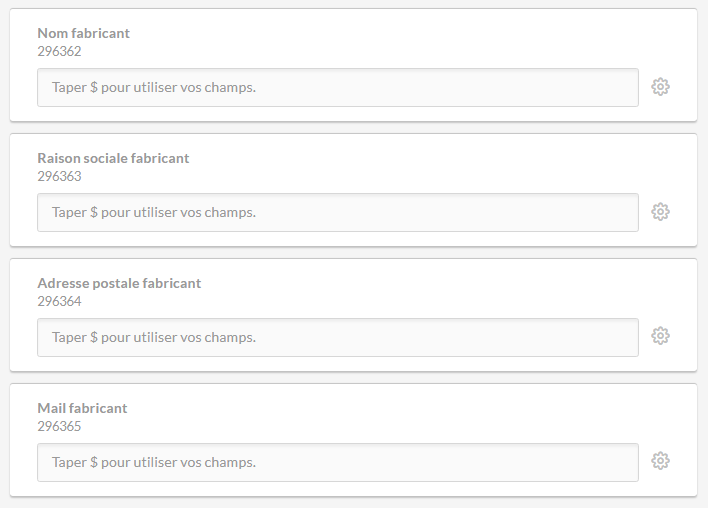Select the field ID 296363
Viewport: 708px width, 508px height.
tap(59, 176)
